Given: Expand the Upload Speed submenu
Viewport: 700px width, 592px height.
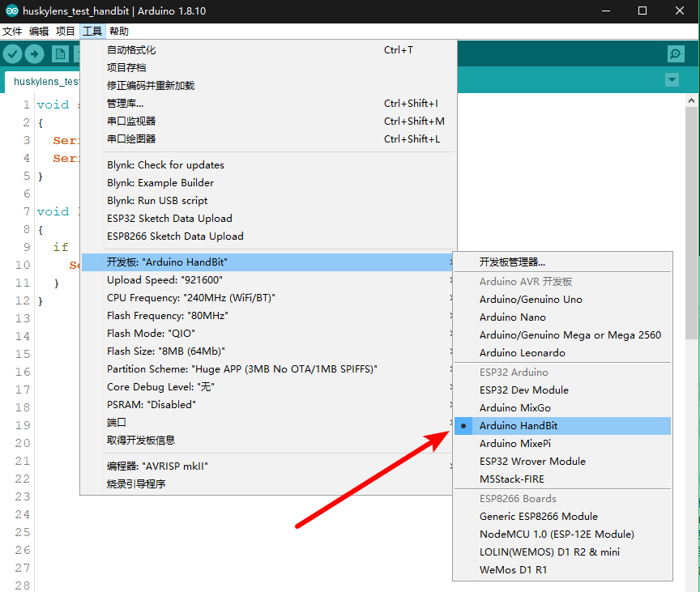Looking at the screenshot, I should [x=268, y=280].
